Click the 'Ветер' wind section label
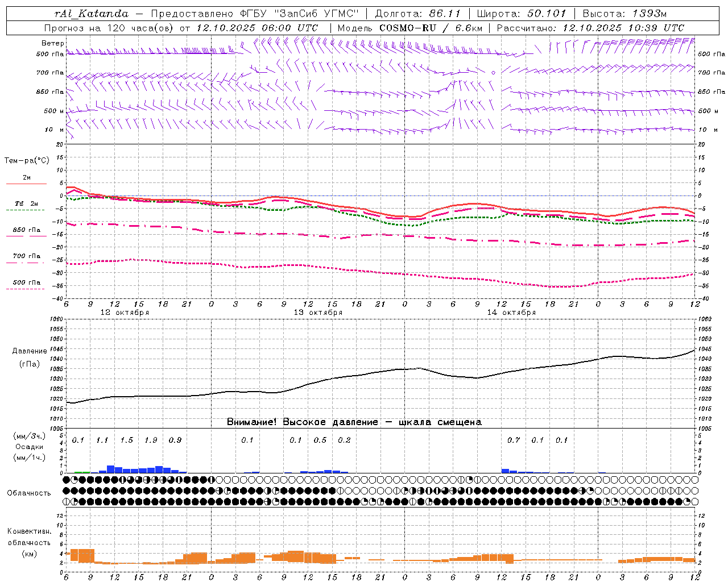 [53, 43]
